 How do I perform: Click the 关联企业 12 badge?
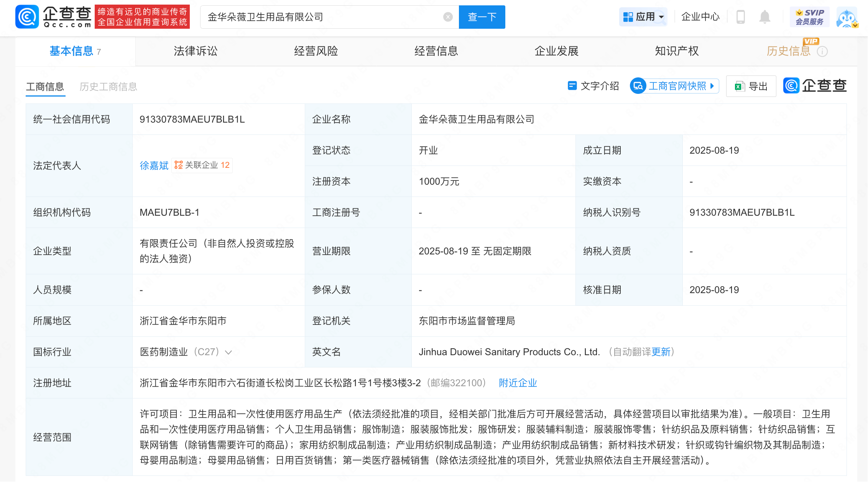[202, 165]
